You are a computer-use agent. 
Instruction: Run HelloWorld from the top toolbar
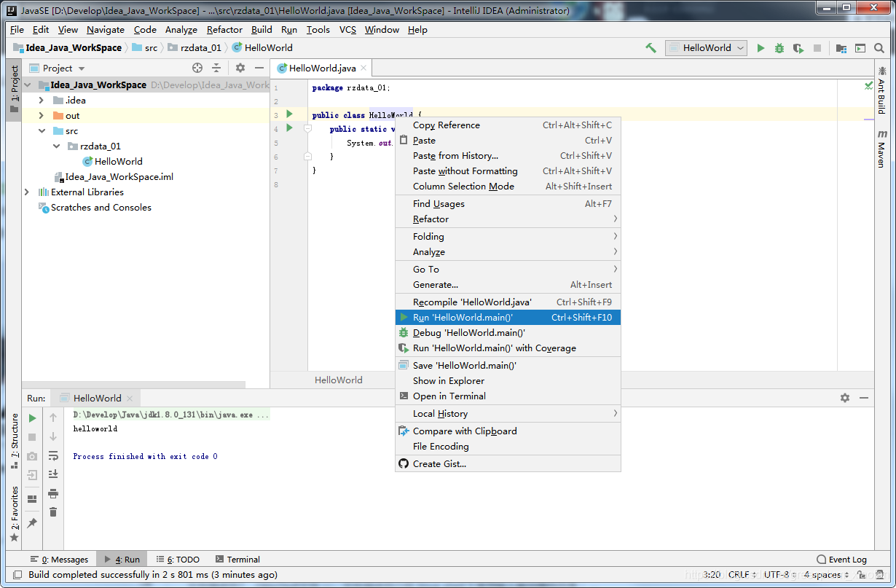pos(761,48)
